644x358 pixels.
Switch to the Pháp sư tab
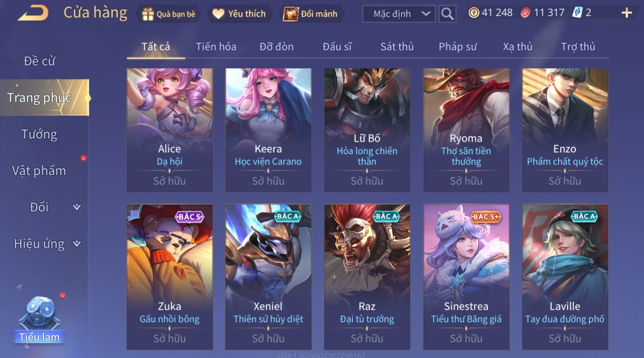pos(458,47)
